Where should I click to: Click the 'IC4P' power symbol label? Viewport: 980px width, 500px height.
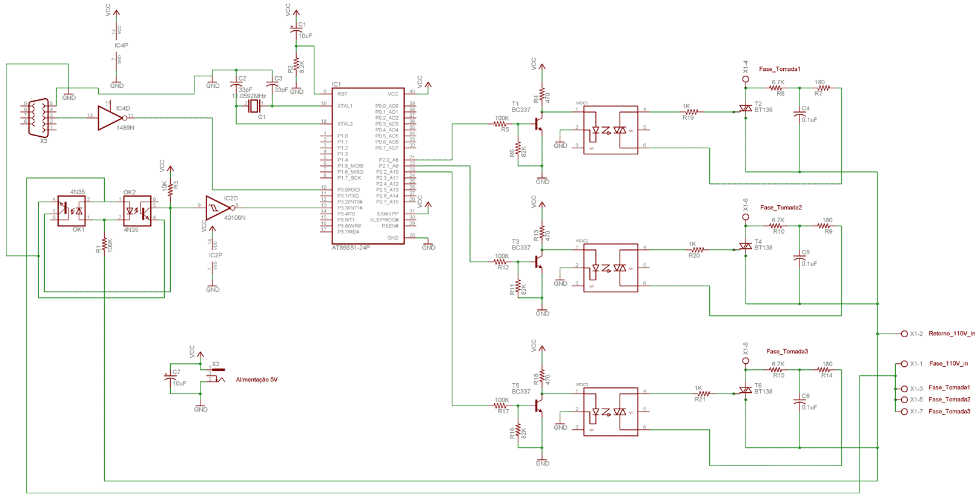click(121, 45)
